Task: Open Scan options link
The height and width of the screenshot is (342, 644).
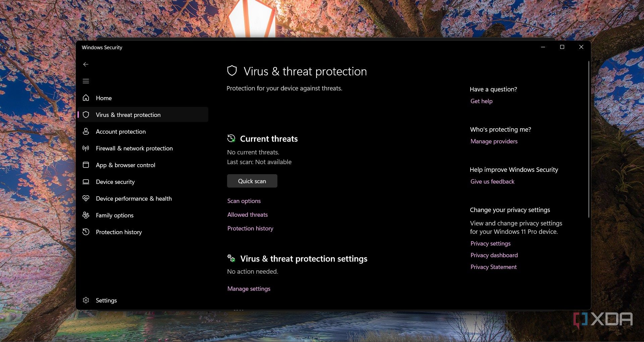Action: point(244,201)
